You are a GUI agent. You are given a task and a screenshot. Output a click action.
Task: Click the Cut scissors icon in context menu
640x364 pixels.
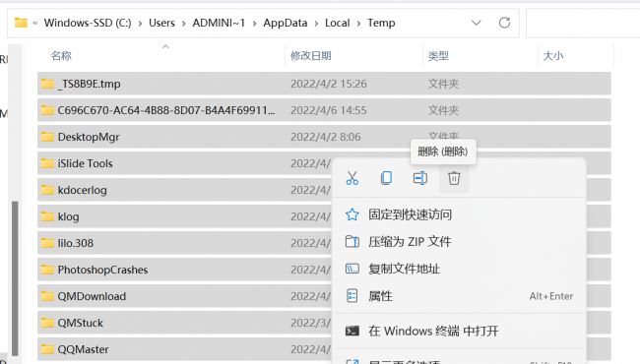pyautogui.click(x=352, y=178)
